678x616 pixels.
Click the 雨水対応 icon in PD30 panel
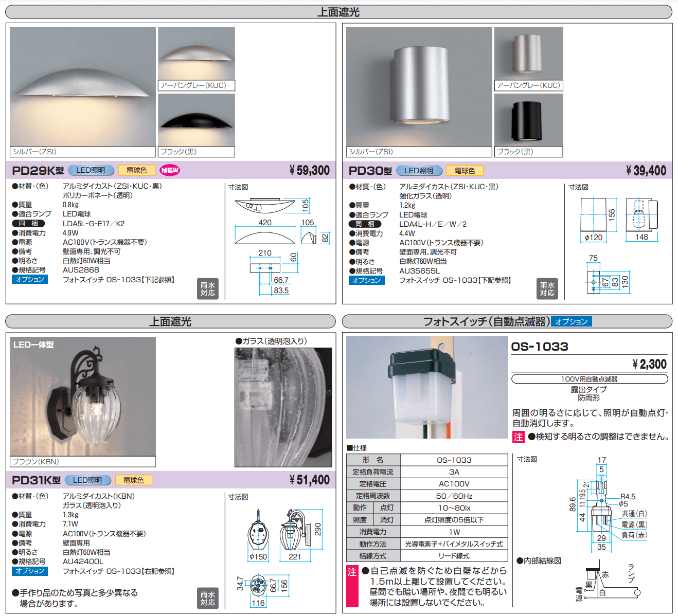[547, 289]
